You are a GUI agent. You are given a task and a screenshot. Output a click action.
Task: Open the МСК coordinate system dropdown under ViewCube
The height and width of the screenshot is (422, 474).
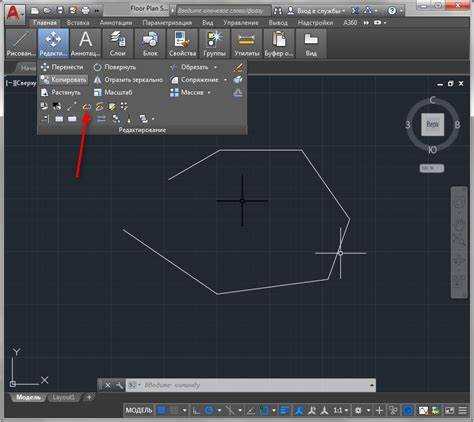(x=432, y=168)
